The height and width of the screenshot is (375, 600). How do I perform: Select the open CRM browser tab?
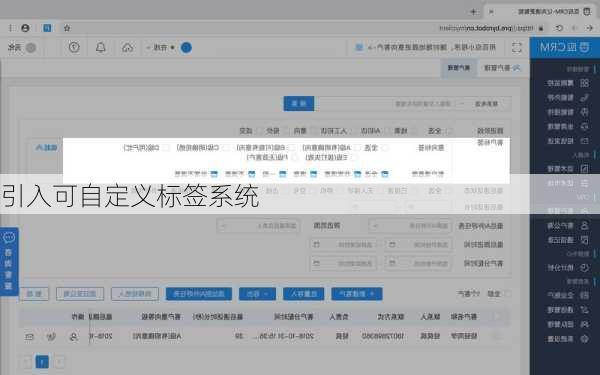(541, 11)
